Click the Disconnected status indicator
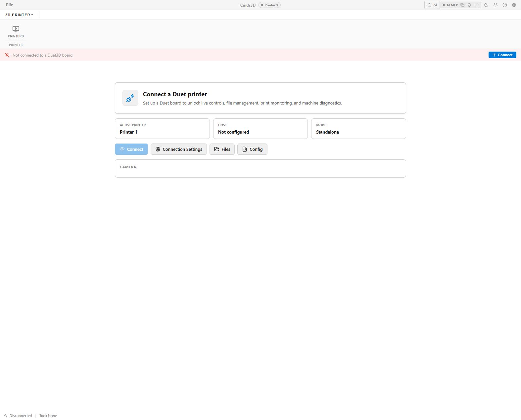This screenshot has width=521, height=420. [18, 416]
